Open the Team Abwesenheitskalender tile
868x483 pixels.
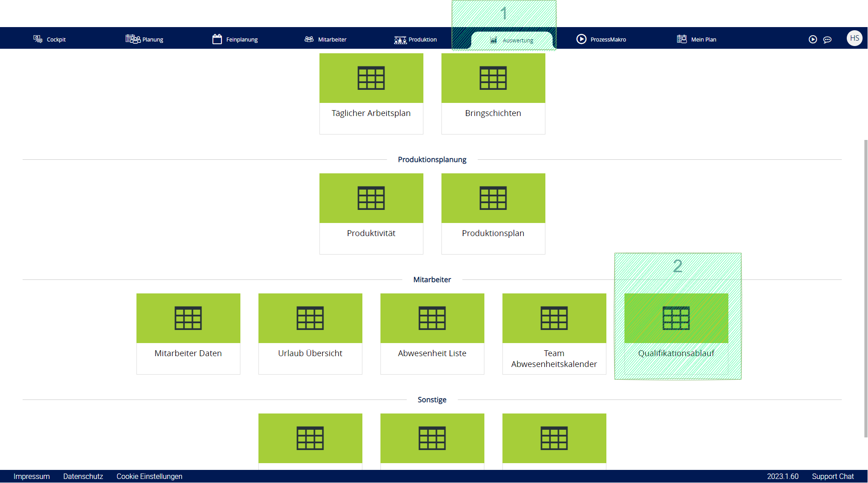coord(554,334)
